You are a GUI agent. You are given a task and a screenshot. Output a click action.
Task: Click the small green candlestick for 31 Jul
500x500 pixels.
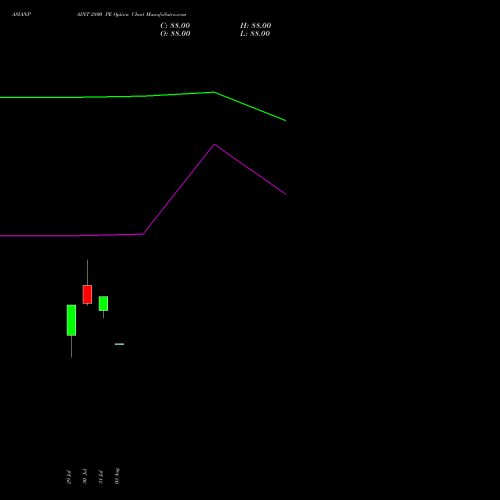[103, 303]
